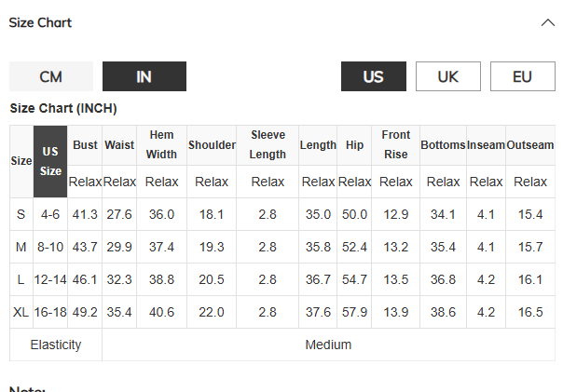Select the XL size row label
This screenshot has width=563, height=392.
click(x=21, y=312)
